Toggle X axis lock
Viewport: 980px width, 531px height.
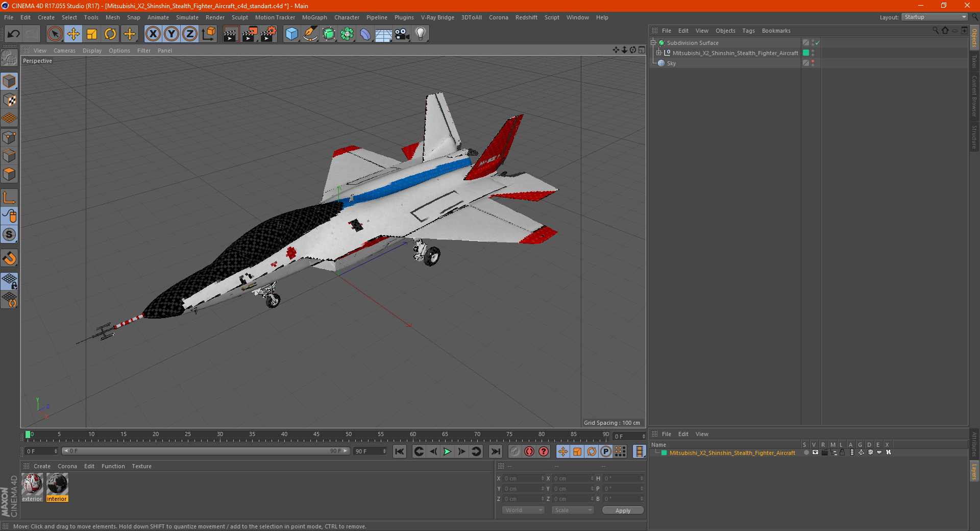click(x=153, y=34)
